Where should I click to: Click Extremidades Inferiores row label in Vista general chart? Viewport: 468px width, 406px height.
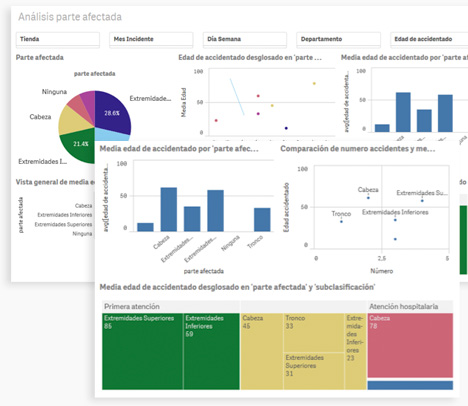pyautogui.click(x=65, y=215)
